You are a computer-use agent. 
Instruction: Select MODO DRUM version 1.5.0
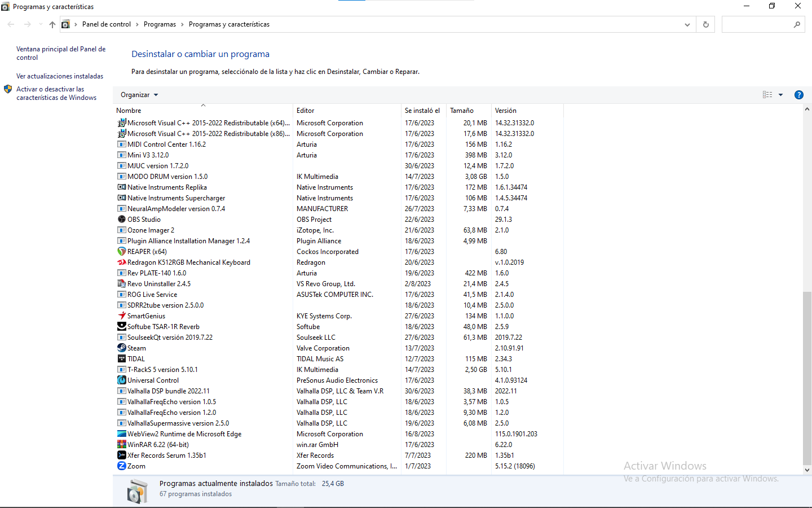tap(338, 177)
